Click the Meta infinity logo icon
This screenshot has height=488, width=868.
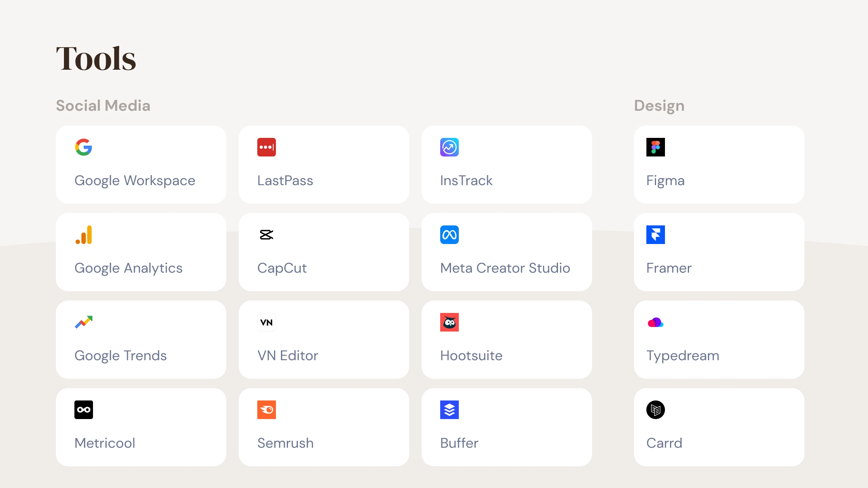(449, 235)
